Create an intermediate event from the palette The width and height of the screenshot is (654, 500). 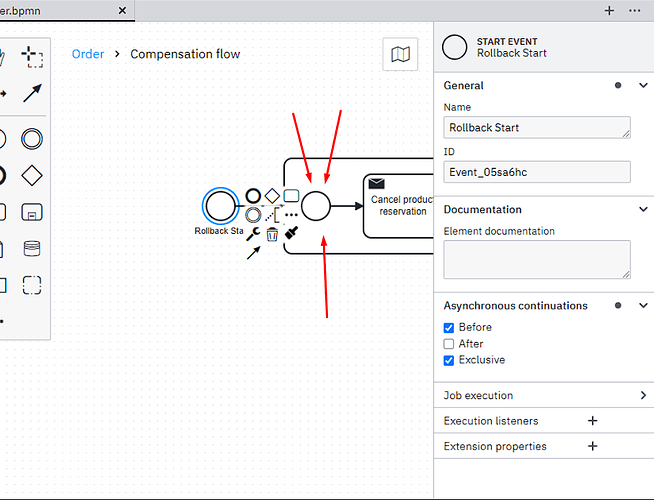[32, 139]
